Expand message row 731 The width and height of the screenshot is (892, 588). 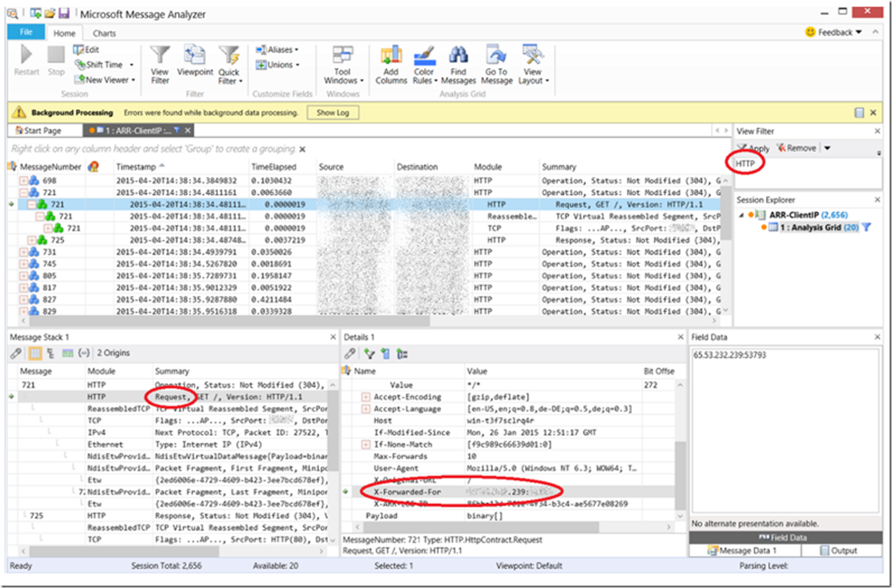pos(24,252)
